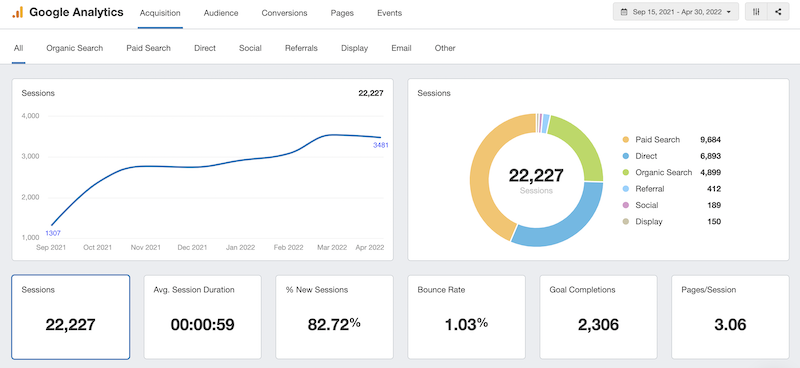Click the Paid Search legend color dot
Image resolution: width=800 pixels, height=368 pixels.
(x=626, y=140)
